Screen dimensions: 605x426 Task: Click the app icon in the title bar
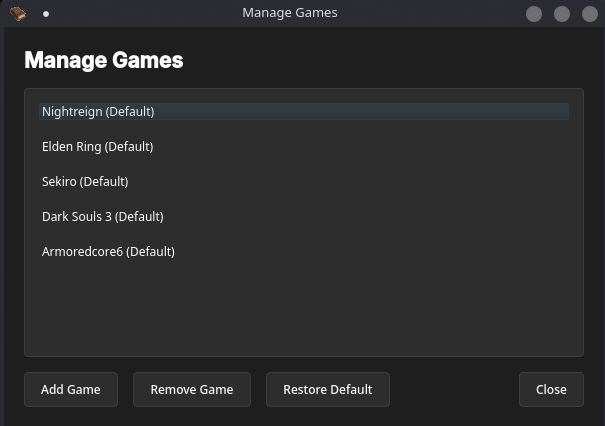tap(18, 14)
